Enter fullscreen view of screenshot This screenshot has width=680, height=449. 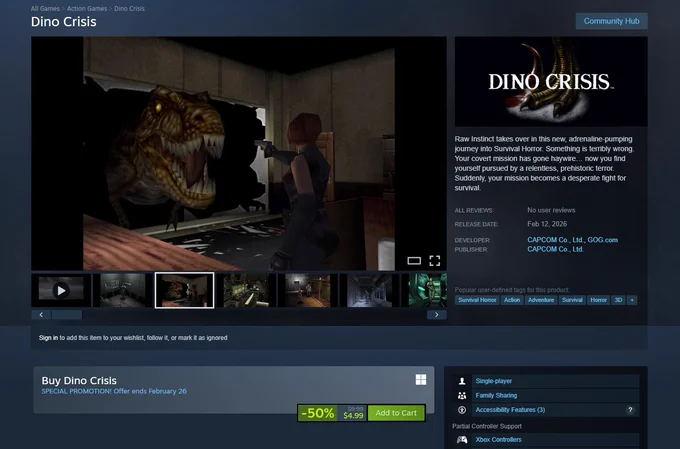[x=435, y=260]
